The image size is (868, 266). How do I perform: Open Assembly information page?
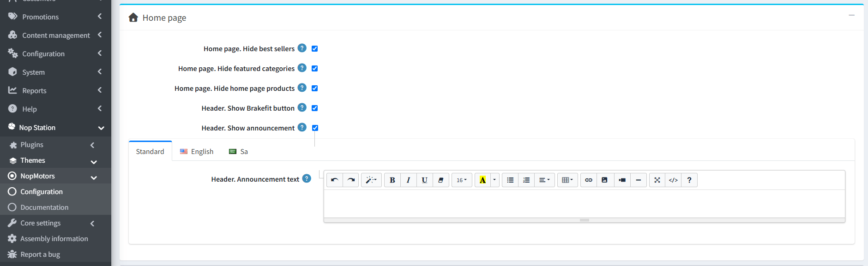click(55, 239)
